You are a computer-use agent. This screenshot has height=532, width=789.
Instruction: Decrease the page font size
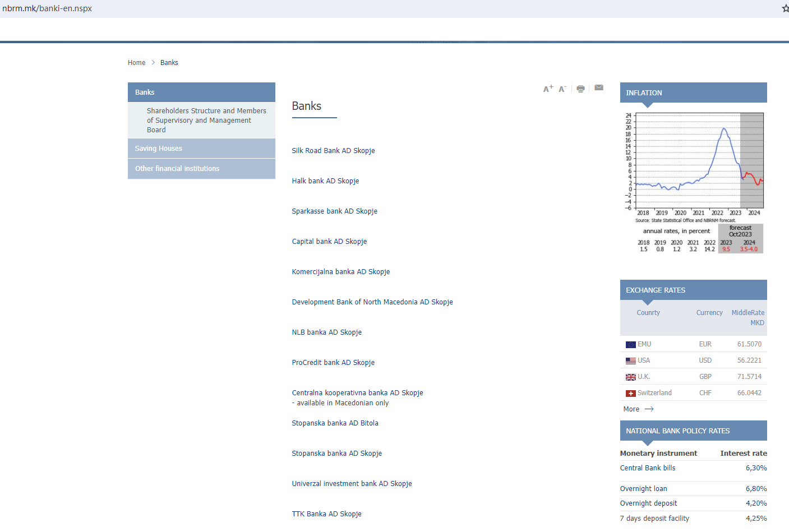pyautogui.click(x=562, y=89)
